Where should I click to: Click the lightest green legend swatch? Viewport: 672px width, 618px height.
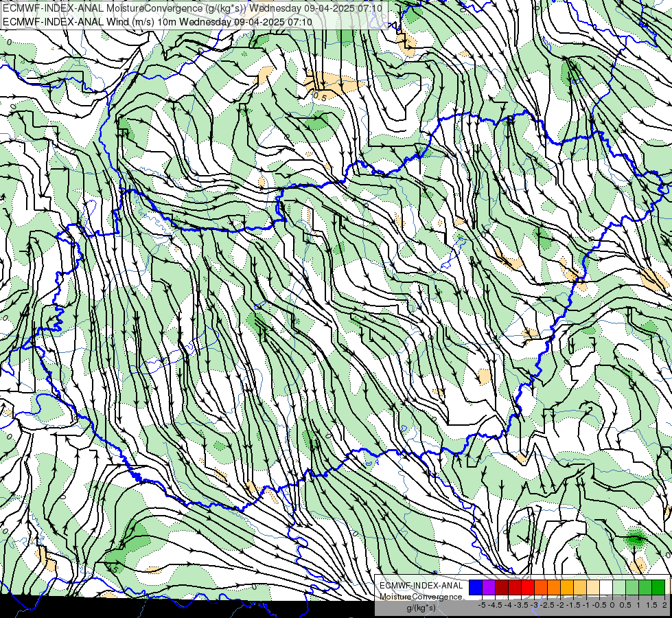pos(619,587)
